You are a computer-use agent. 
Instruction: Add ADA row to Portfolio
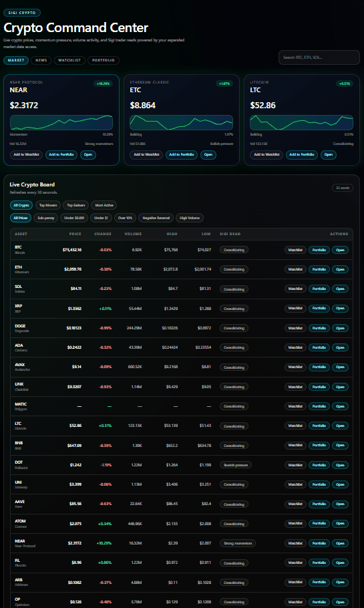[x=319, y=347]
